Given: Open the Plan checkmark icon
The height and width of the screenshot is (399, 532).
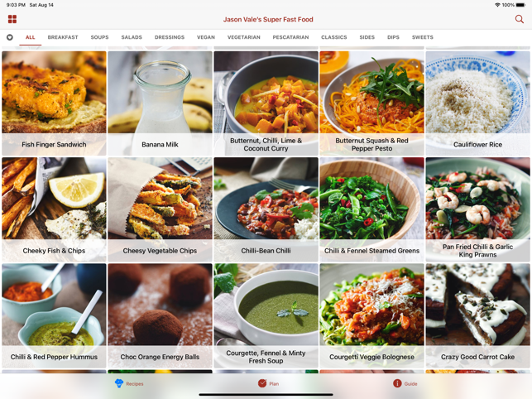Looking at the screenshot, I should pos(262,383).
